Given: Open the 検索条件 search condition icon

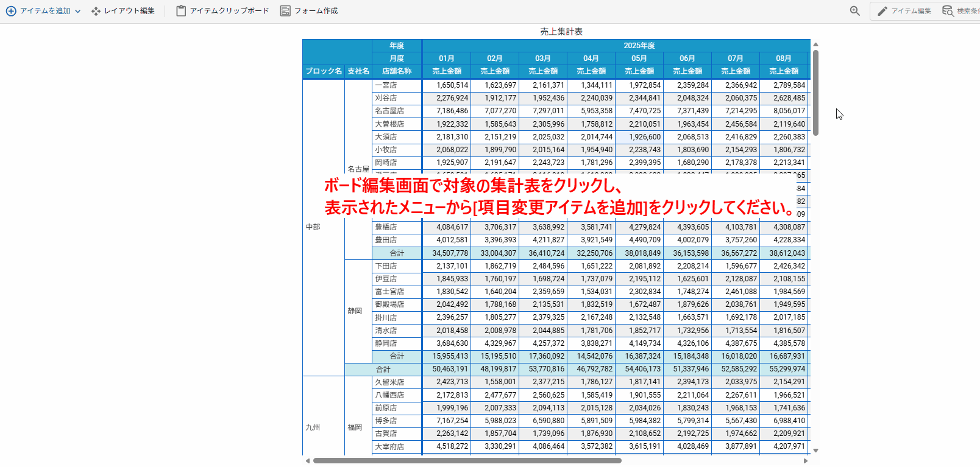Looking at the screenshot, I should point(948,11).
